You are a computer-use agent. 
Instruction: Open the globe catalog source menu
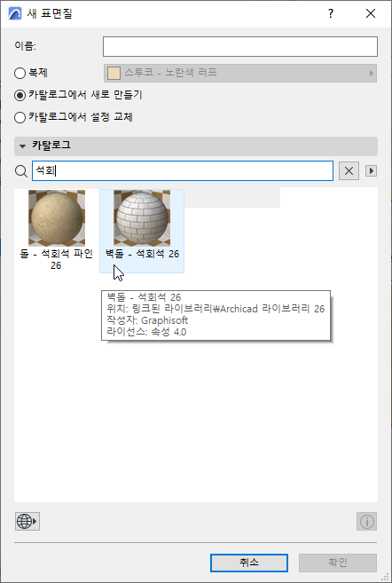pos(27,521)
